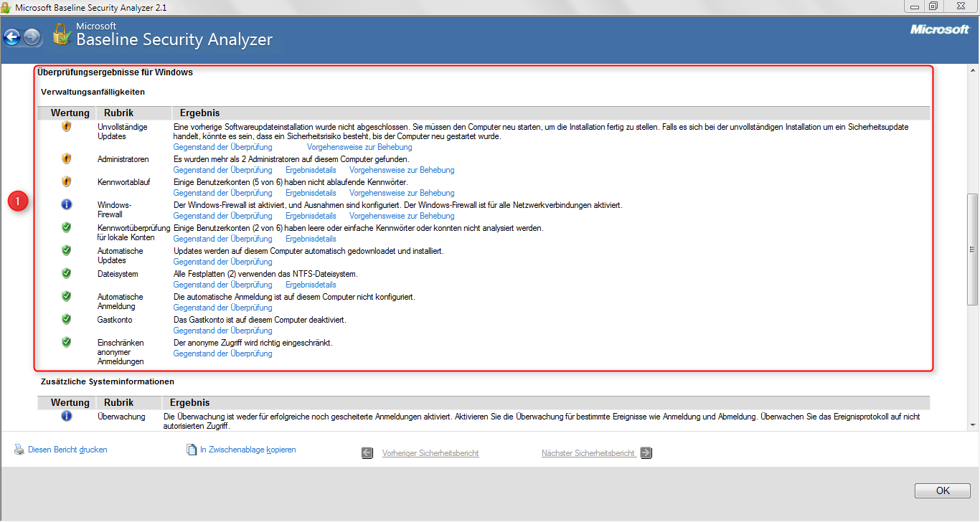Open Vorgehensweise zur Behebung for Windows-Firewall
Viewport: 980px width, 522px height.
pos(401,215)
